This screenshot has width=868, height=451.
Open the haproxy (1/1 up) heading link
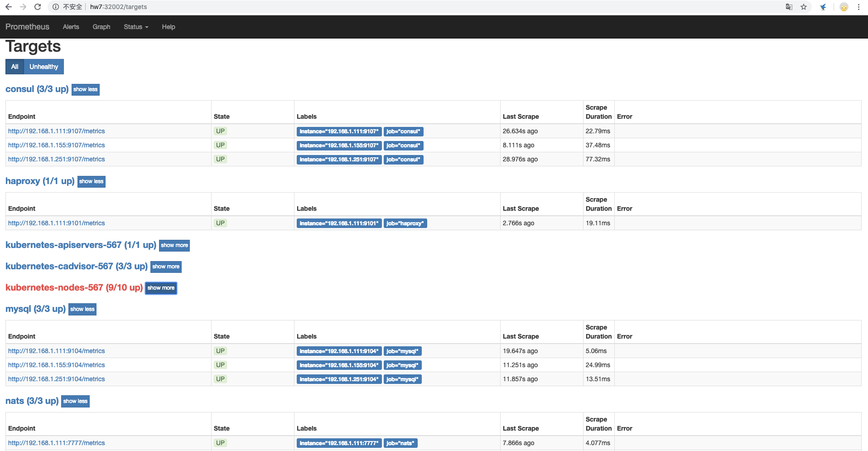pos(40,181)
